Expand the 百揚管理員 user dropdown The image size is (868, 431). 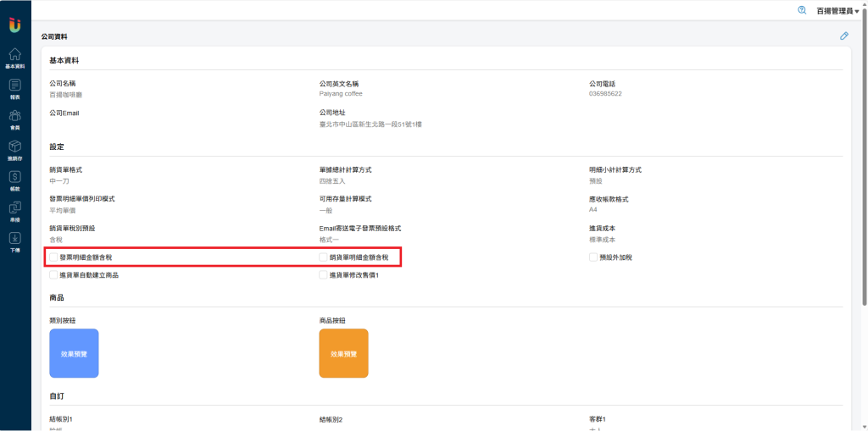click(x=837, y=11)
